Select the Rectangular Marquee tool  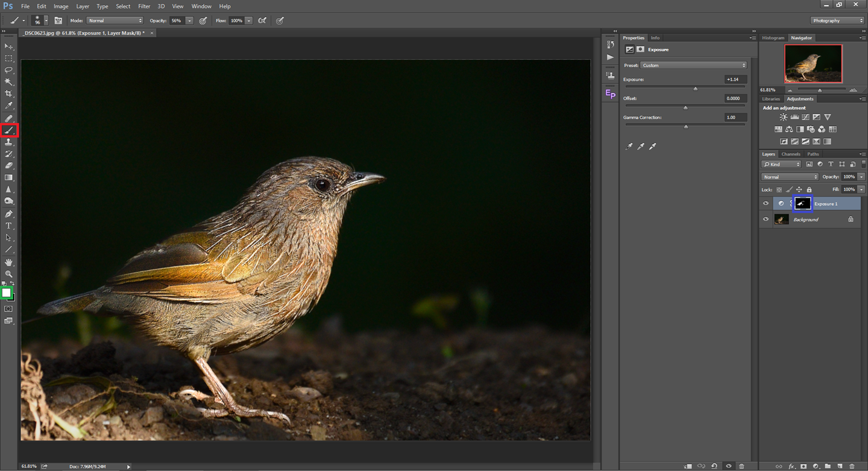pos(9,58)
